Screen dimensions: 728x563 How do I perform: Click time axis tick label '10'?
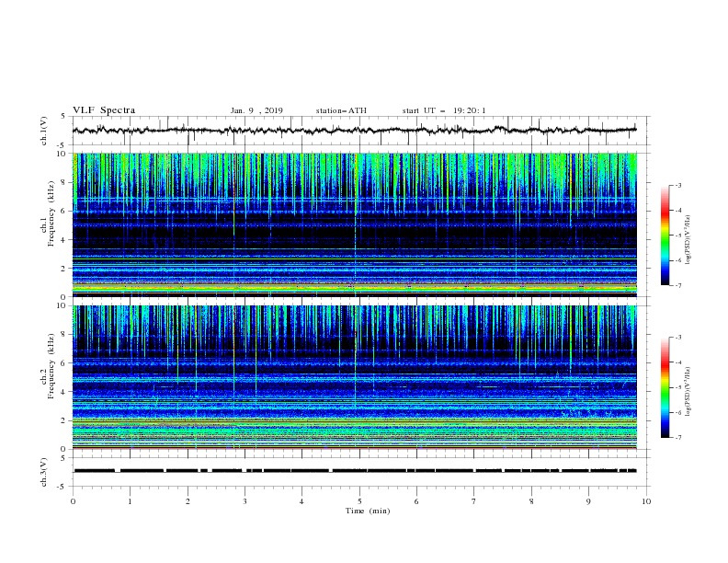[x=646, y=501]
